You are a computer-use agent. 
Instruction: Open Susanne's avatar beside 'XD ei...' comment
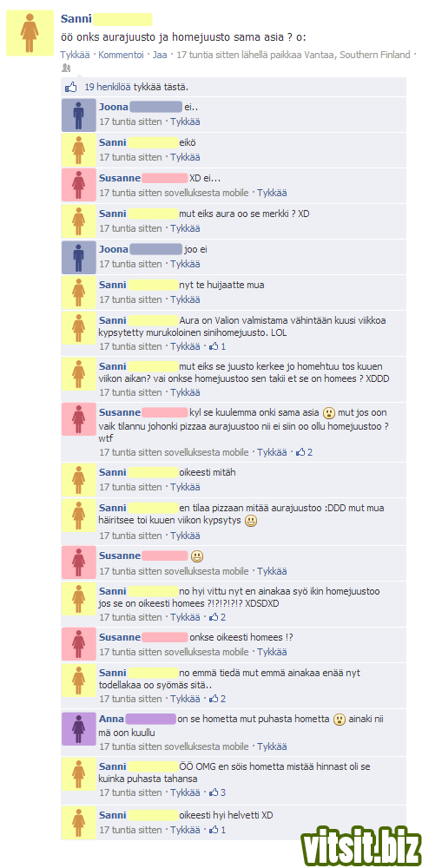[x=79, y=187]
